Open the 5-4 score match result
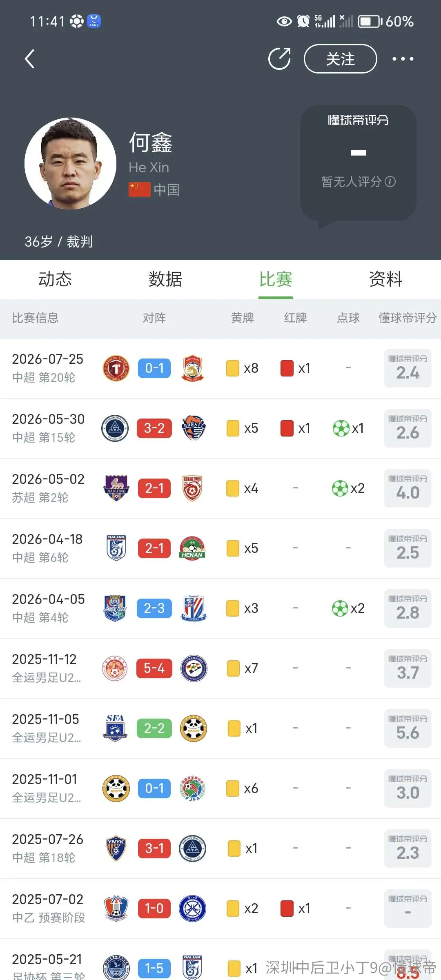 click(154, 668)
